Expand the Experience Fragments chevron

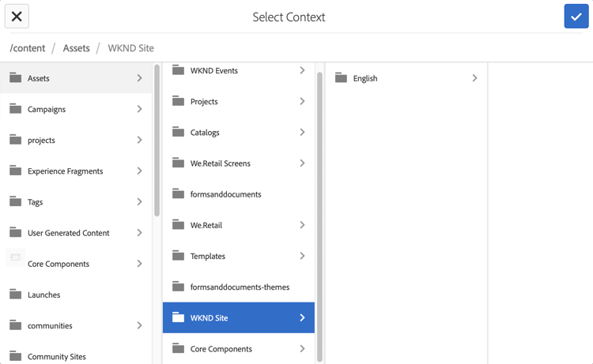pos(139,171)
